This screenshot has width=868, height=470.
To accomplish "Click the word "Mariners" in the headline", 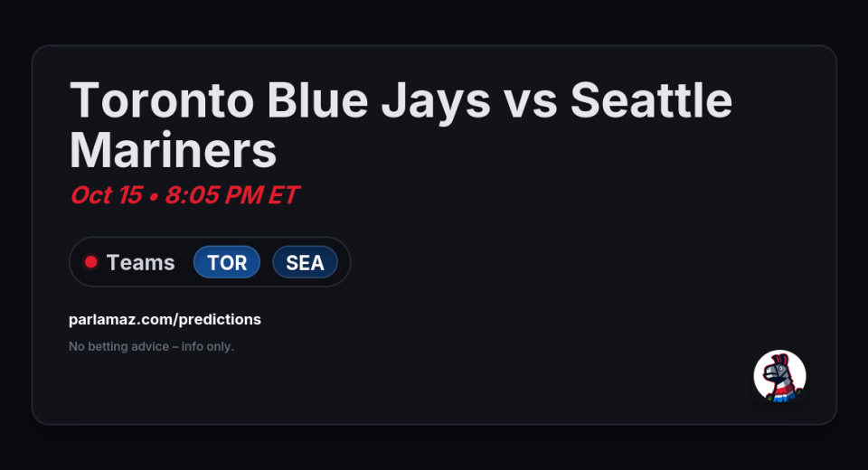I will [x=173, y=150].
